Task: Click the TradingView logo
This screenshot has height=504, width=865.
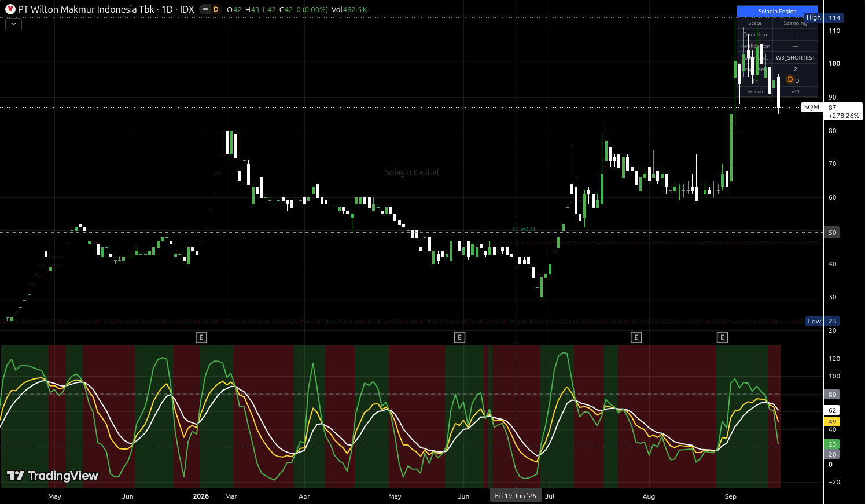Action: click(x=53, y=476)
